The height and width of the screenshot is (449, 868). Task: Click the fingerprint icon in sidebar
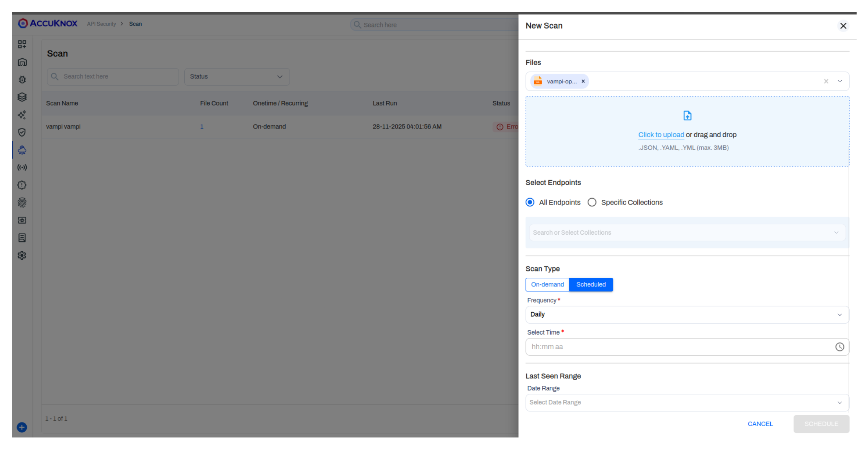pos(22,203)
